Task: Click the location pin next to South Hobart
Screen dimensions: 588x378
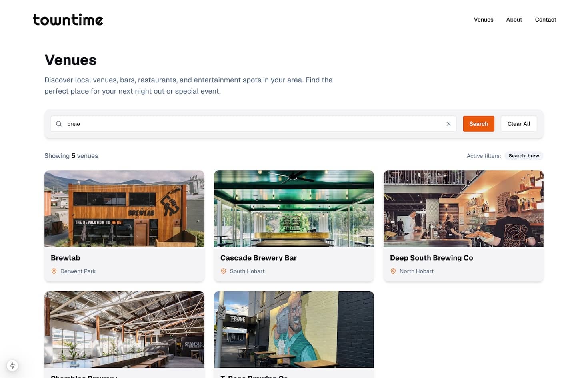Action: pyautogui.click(x=224, y=271)
